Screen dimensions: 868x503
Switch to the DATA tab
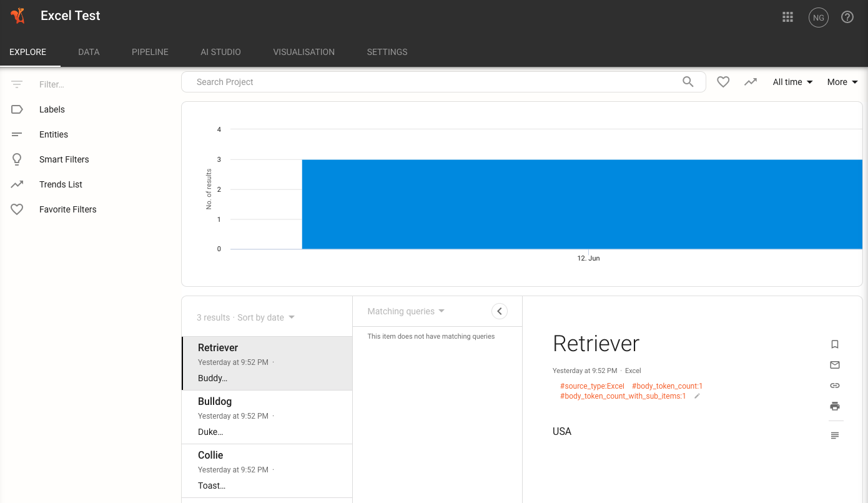tap(89, 52)
